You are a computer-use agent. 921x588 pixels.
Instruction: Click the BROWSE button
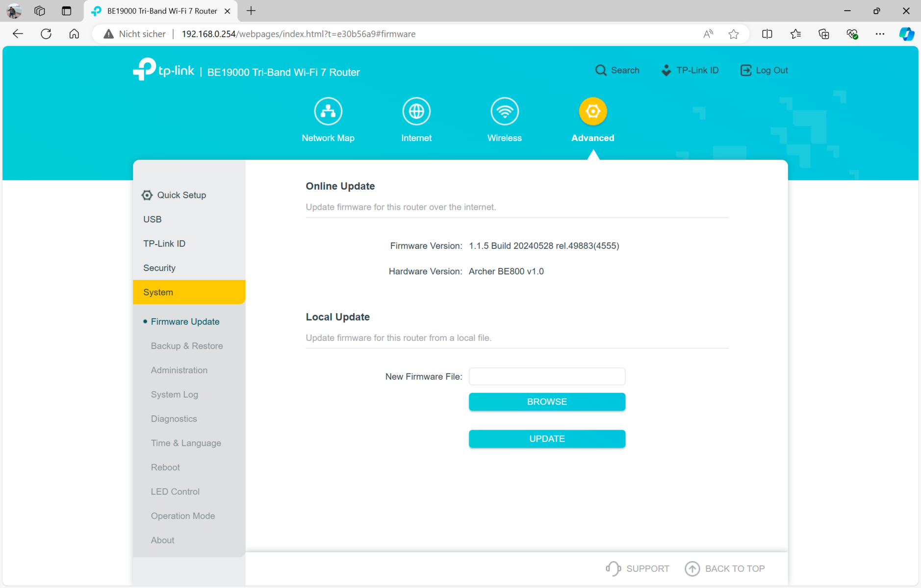pos(547,402)
